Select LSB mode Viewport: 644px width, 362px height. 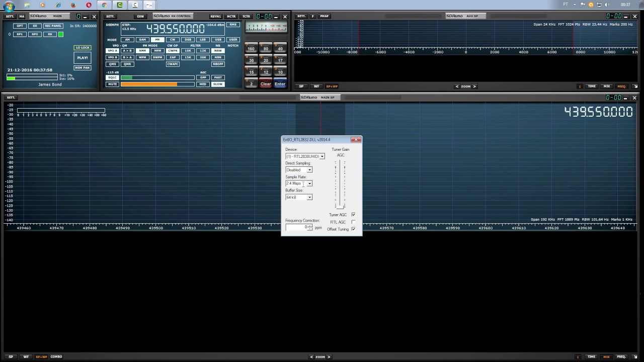(x=203, y=40)
